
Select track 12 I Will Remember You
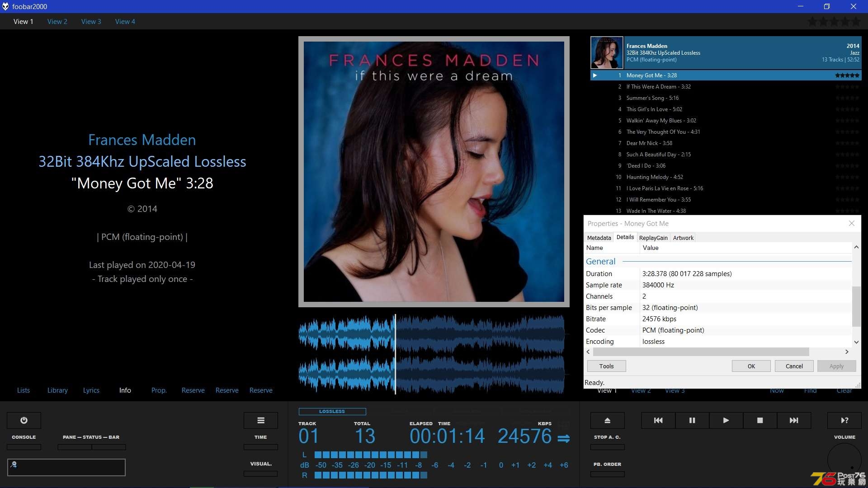click(x=726, y=200)
